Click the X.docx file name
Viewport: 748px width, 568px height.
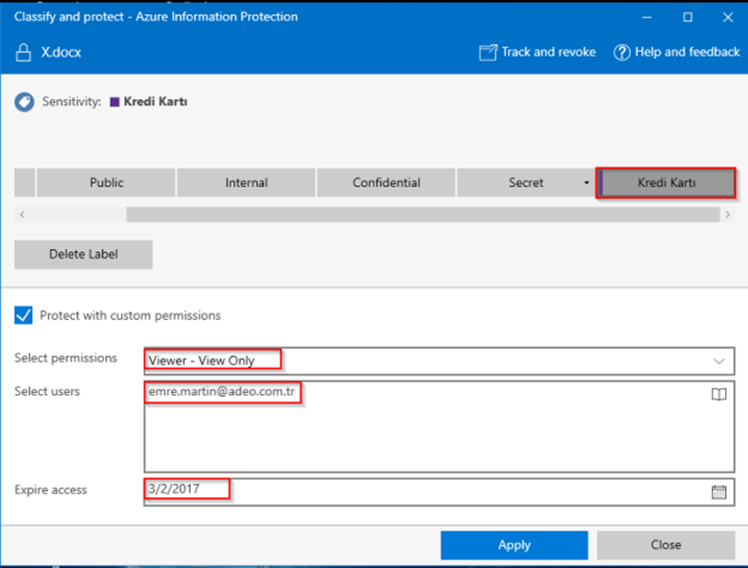(61, 52)
